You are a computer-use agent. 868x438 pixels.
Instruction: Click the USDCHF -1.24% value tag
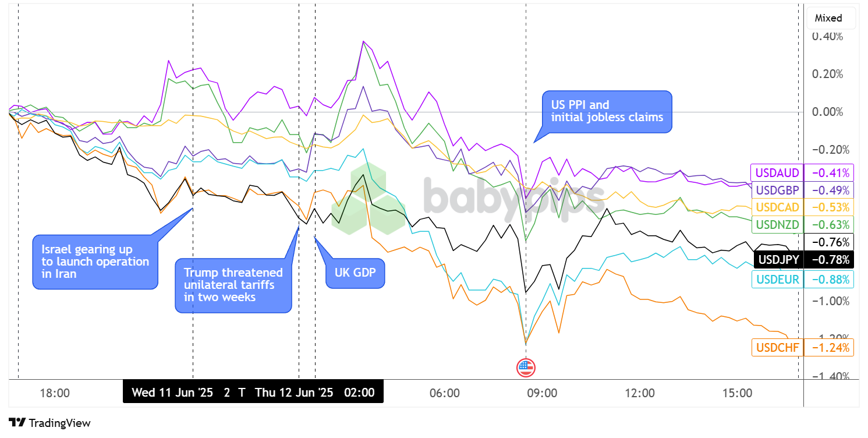(828, 348)
